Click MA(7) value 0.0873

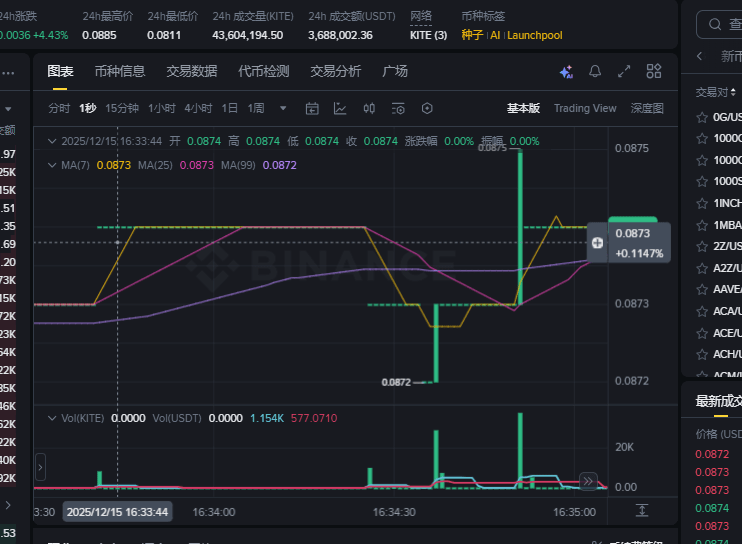tap(114, 165)
